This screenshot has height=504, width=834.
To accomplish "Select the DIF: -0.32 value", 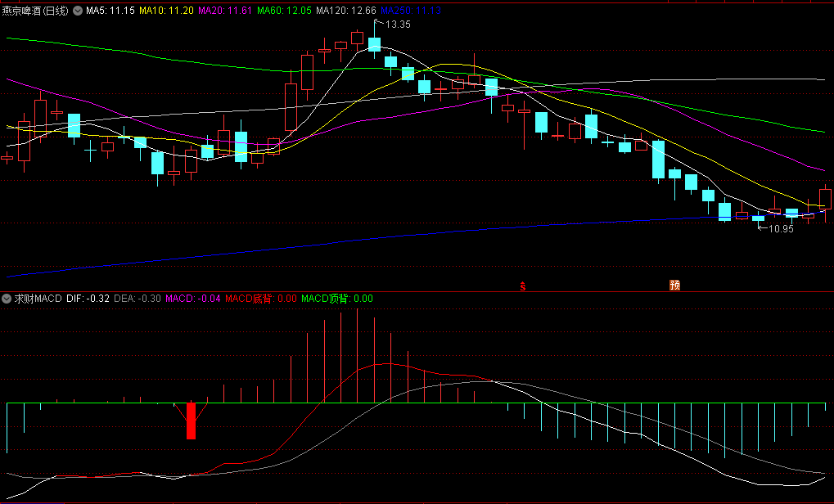I will (x=88, y=299).
